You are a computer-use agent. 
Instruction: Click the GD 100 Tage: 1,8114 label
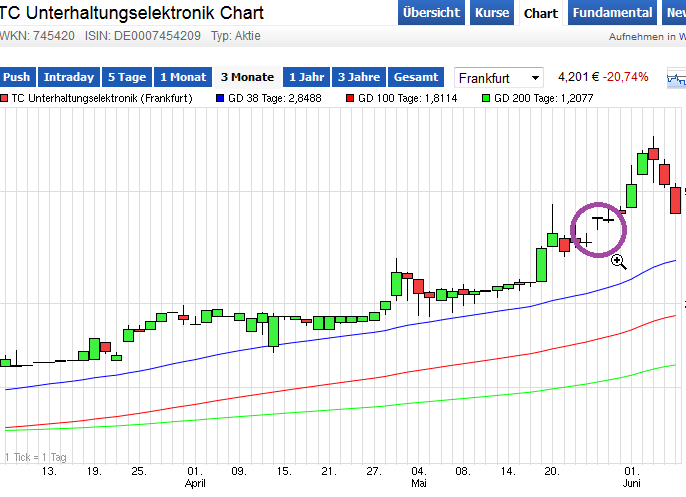pos(407,98)
